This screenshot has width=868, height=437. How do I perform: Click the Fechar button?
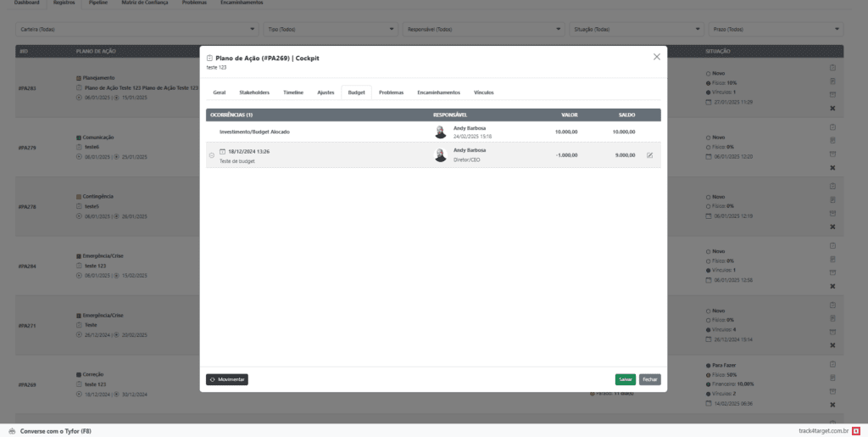649,379
